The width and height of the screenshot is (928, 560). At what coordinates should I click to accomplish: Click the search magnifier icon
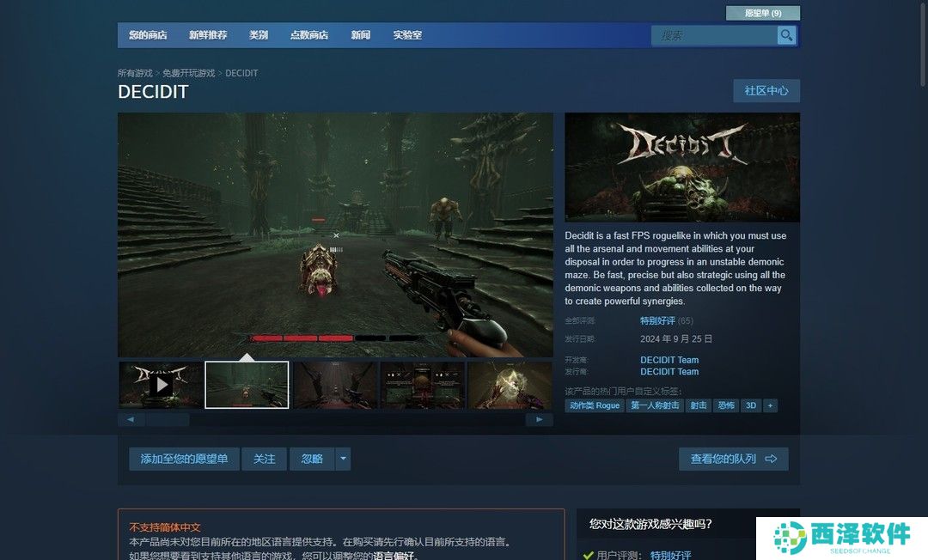786,35
